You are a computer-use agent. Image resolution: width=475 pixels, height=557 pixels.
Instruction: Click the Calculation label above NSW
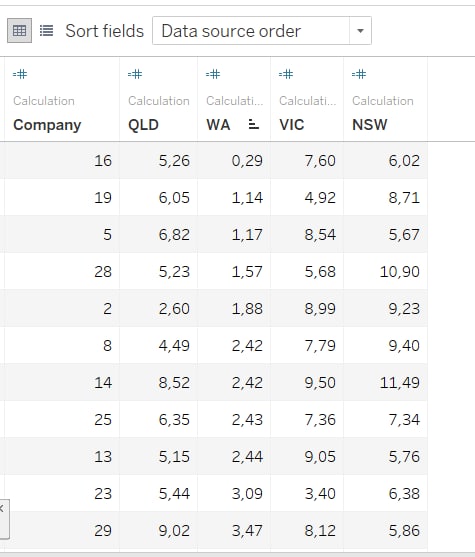pyautogui.click(x=383, y=101)
